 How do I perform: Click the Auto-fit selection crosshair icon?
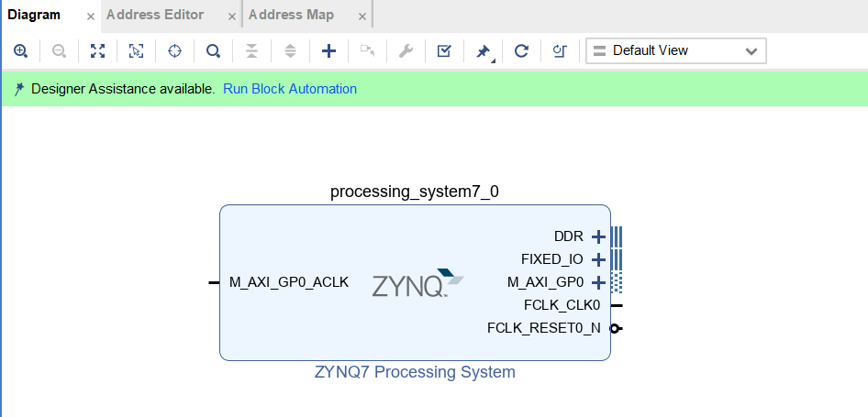tap(175, 51)
